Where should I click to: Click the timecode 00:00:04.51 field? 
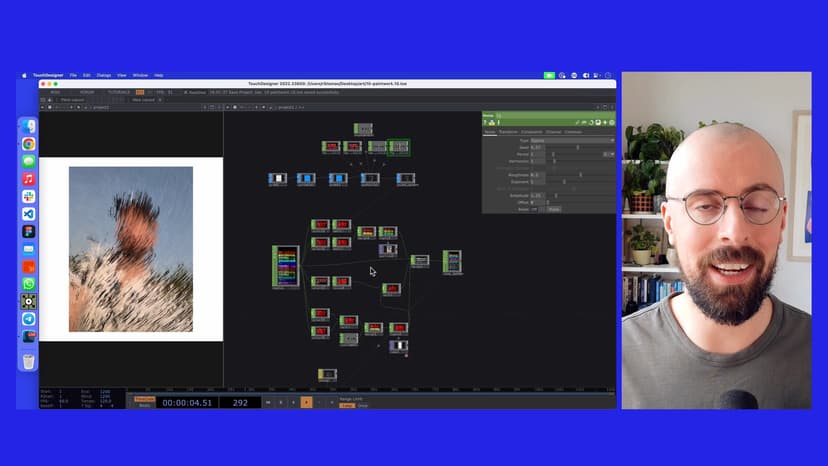coord(187,403)
